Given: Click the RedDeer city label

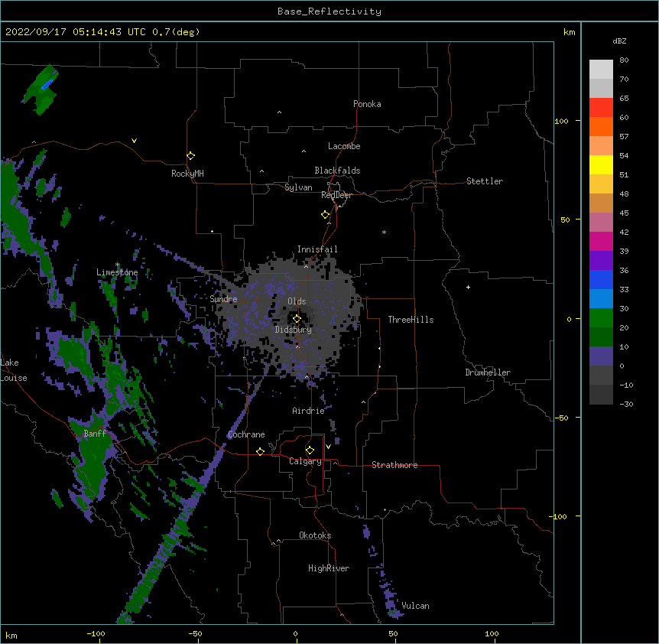Looking at the screenshot, I should [336, 195].
